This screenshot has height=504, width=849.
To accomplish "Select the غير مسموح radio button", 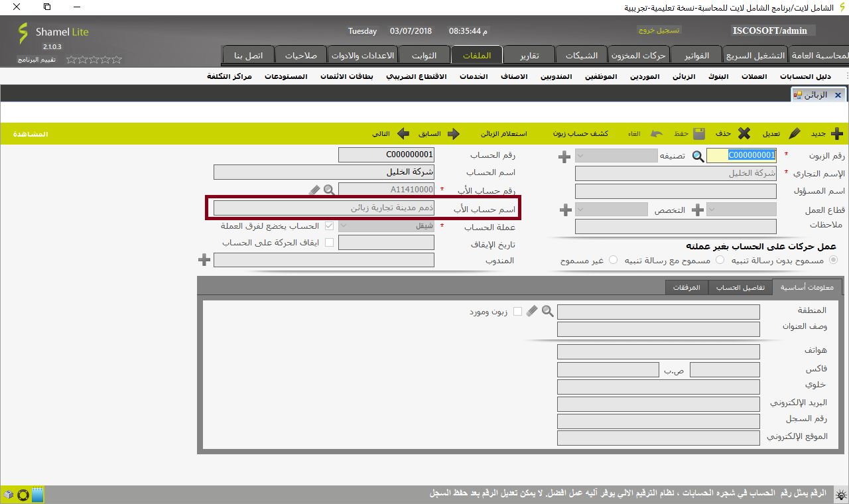I will click(613, 260).
